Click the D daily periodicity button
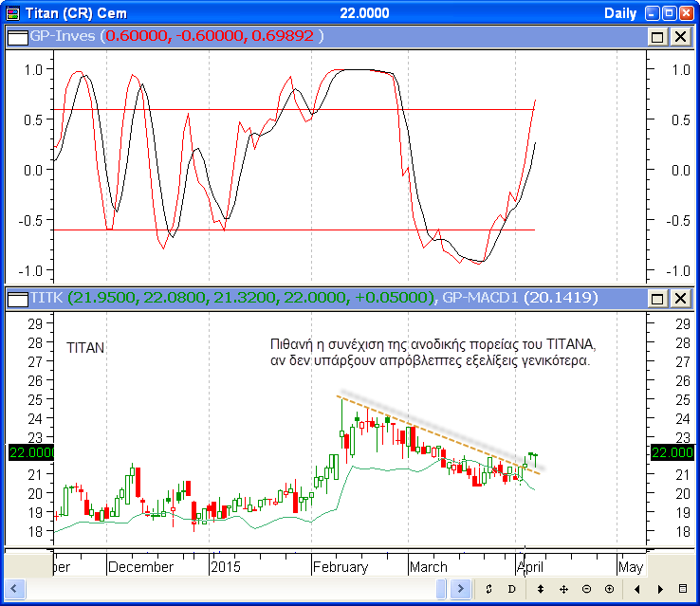The height and width of the screenshot is (606, 700). 511,589
